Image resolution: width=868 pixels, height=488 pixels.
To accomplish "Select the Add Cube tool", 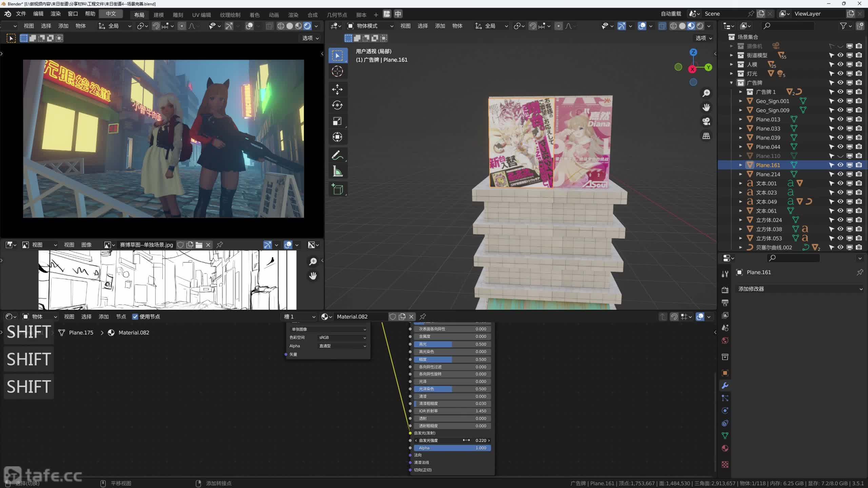I will (337, 189).
